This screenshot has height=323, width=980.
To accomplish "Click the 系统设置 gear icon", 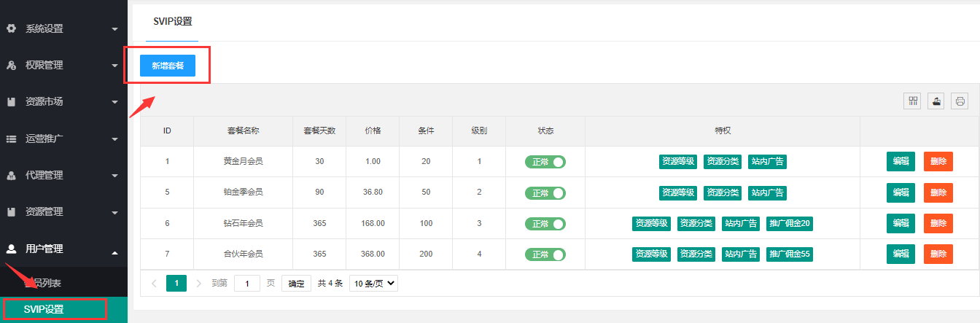I will pos(11,28).
